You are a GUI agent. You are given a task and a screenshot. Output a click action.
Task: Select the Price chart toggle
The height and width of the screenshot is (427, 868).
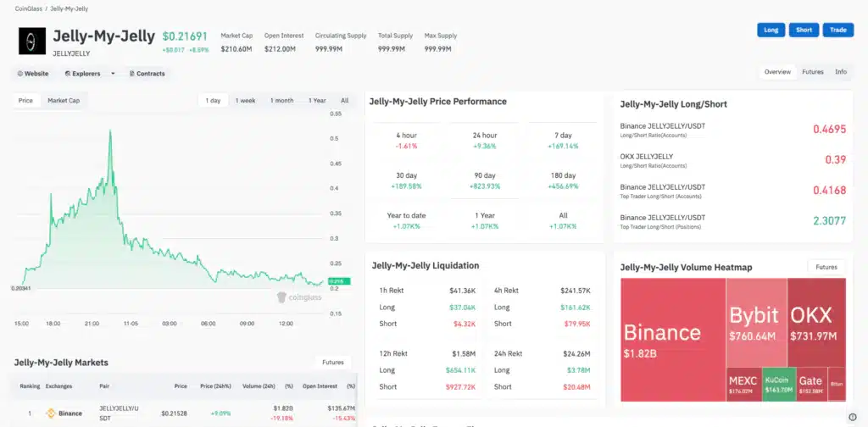coord(26,100)
